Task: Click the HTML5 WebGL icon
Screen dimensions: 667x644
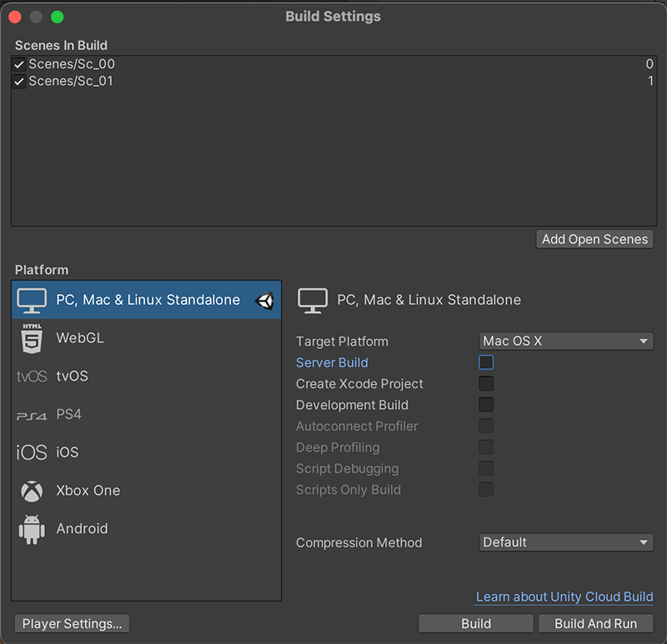Action: (x=32, y=338)
